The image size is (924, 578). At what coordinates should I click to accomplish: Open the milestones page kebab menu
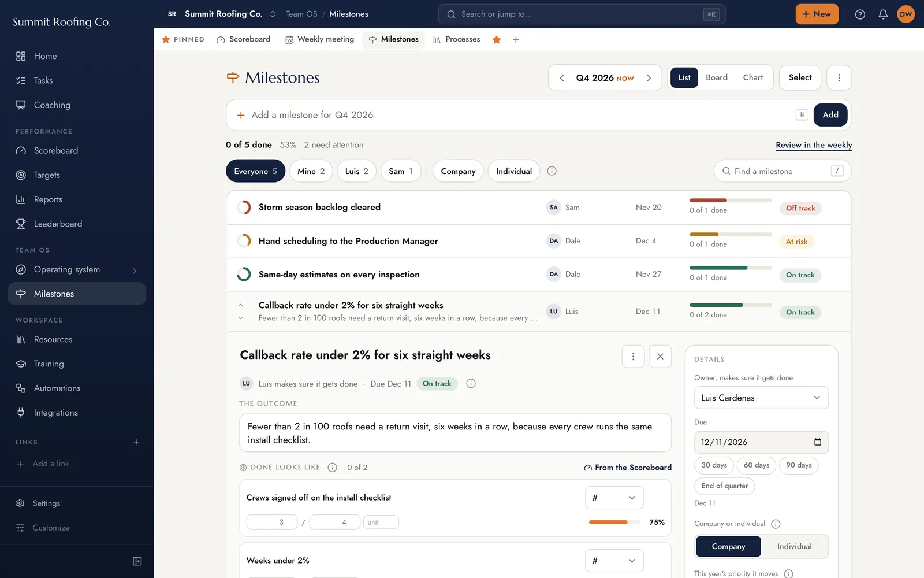point(839,77)
